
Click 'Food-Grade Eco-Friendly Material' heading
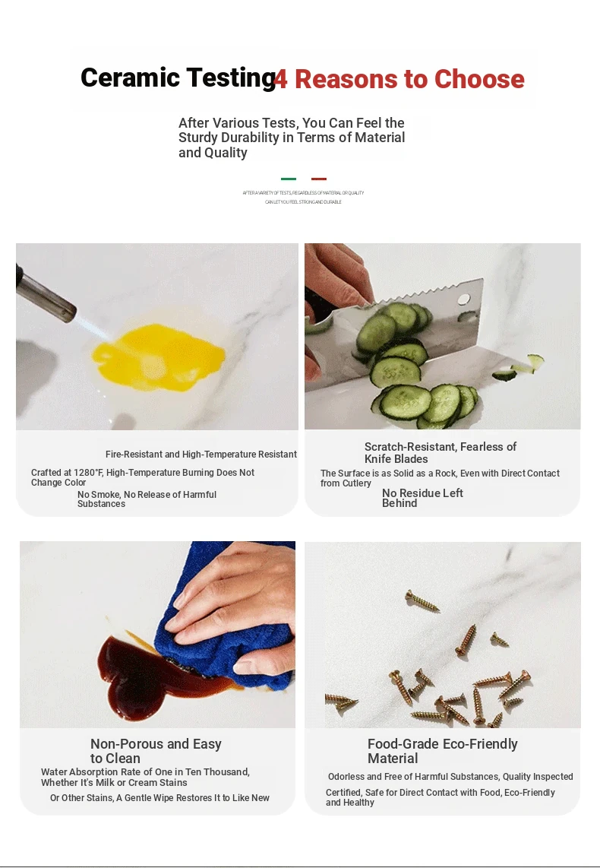click(x=442, y=751)
